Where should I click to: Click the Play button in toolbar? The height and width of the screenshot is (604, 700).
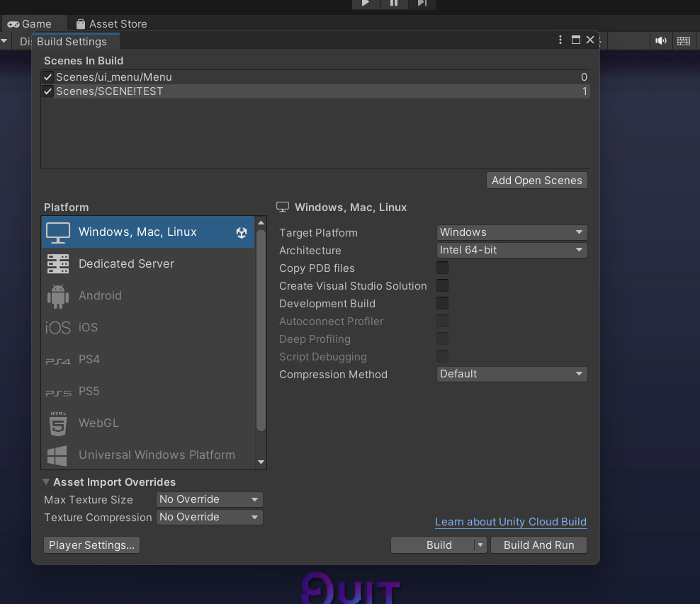(x=366, y=4)
